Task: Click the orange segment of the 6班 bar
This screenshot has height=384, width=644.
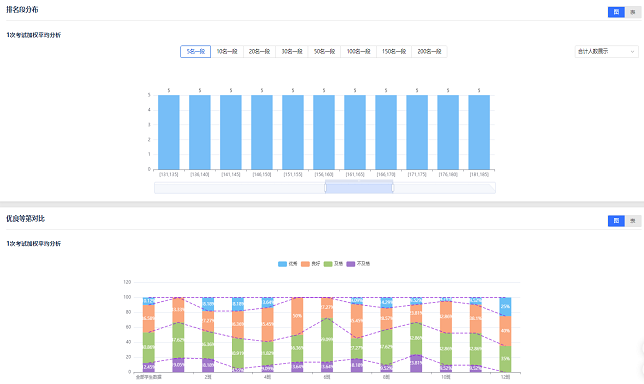Action: (x=327, y=308)
